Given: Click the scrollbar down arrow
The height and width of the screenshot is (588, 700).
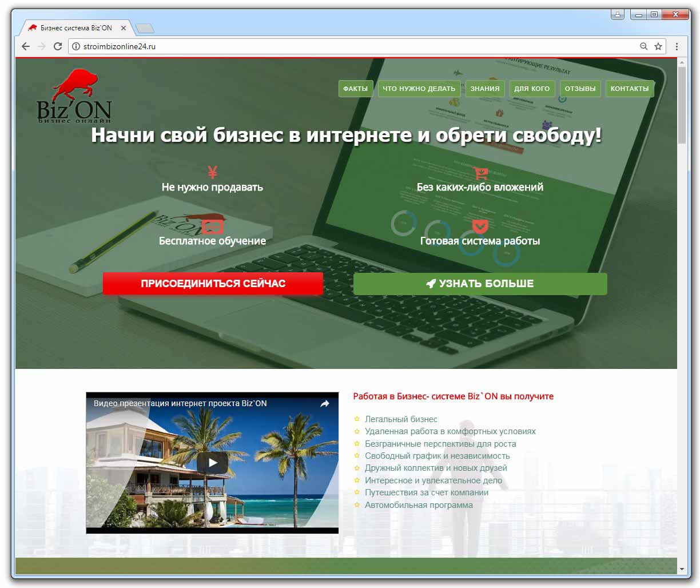Looking at the screenshot, I should 681,569.
